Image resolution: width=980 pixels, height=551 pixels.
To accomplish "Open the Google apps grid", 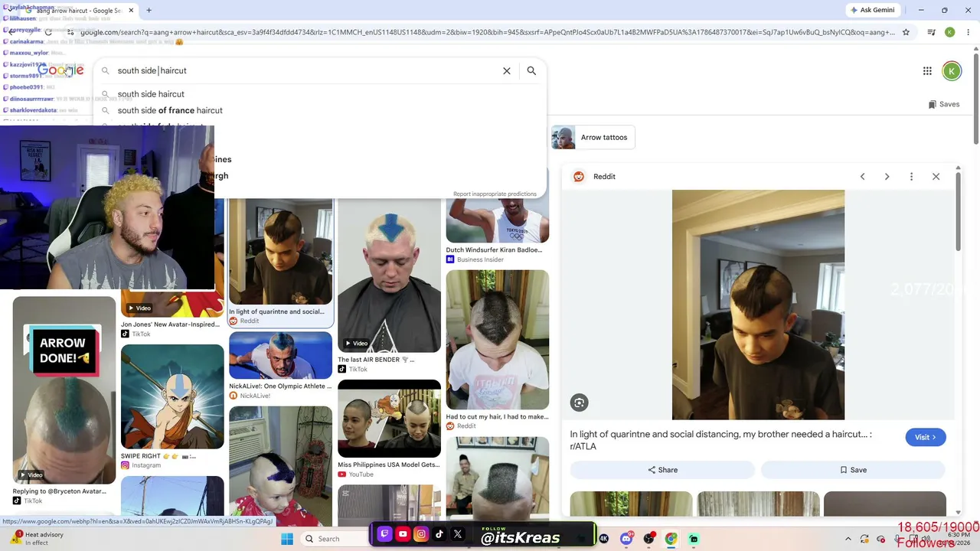I will coord(927,71).
